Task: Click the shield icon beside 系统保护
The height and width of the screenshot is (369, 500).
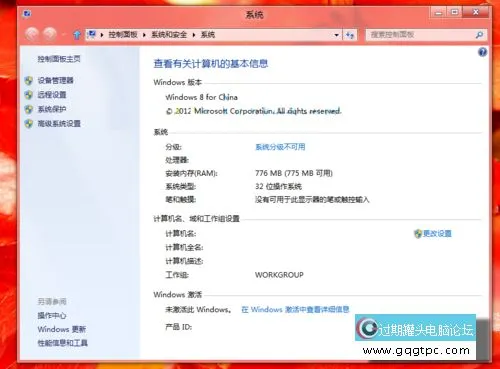Action: tap(29, 109)
